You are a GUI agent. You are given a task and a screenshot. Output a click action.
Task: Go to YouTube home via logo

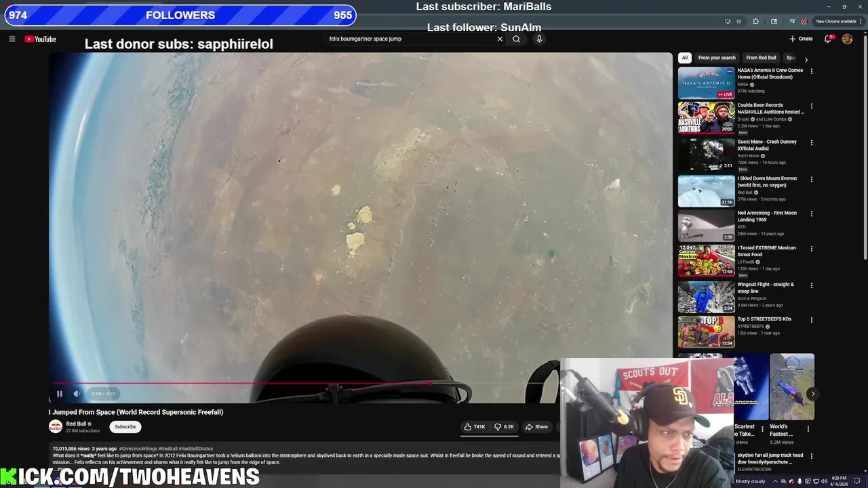coord(41,39)
